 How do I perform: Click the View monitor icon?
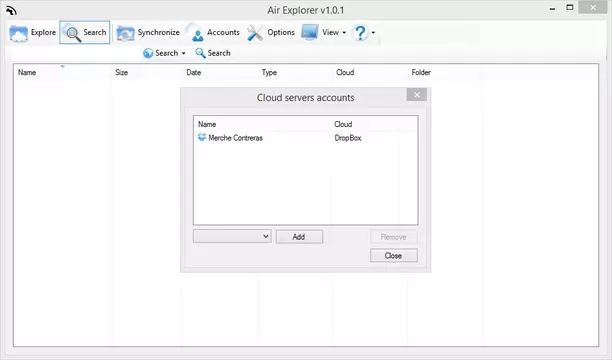click(x=310, y=32)
